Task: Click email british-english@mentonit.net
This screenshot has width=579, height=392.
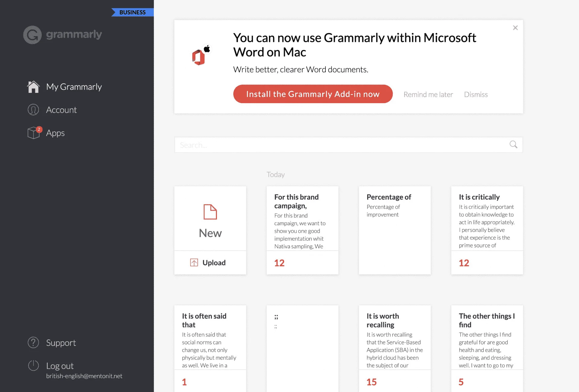Action: (84, 376)
